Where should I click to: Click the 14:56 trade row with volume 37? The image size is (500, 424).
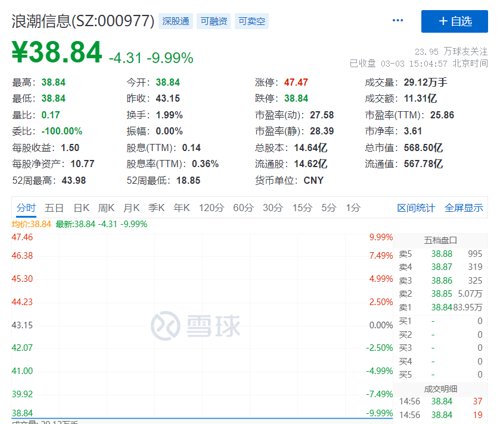coord(440,401)
